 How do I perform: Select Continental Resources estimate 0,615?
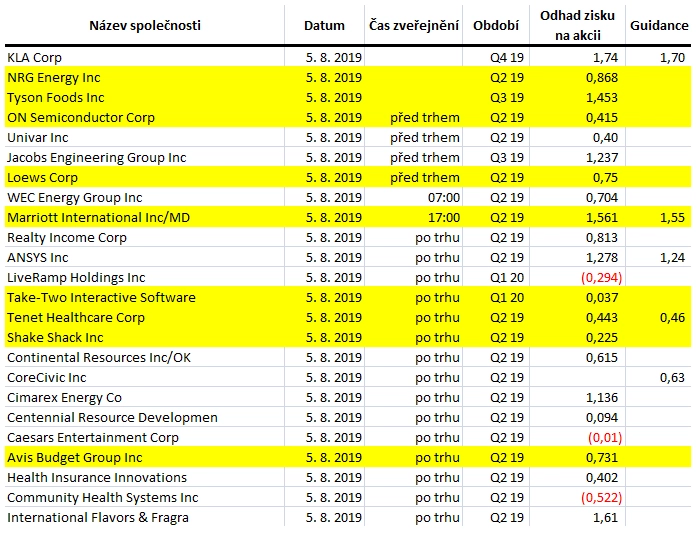602,358
